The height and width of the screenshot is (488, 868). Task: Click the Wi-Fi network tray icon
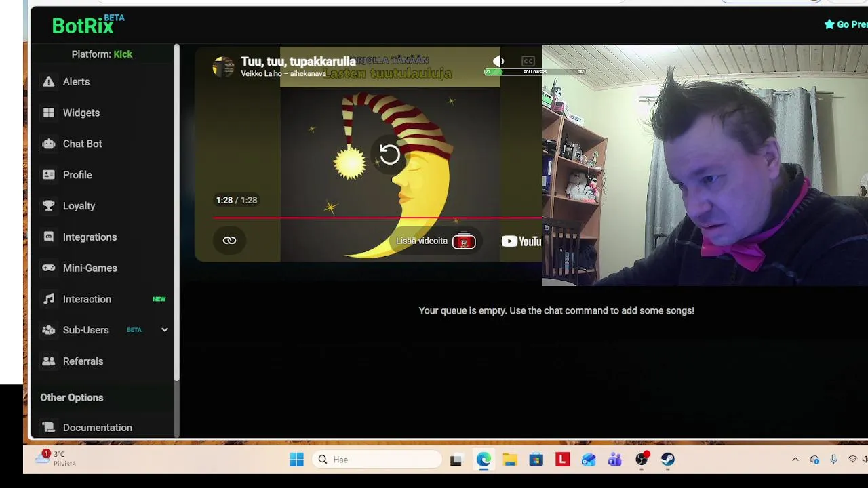tap(852, 460)
